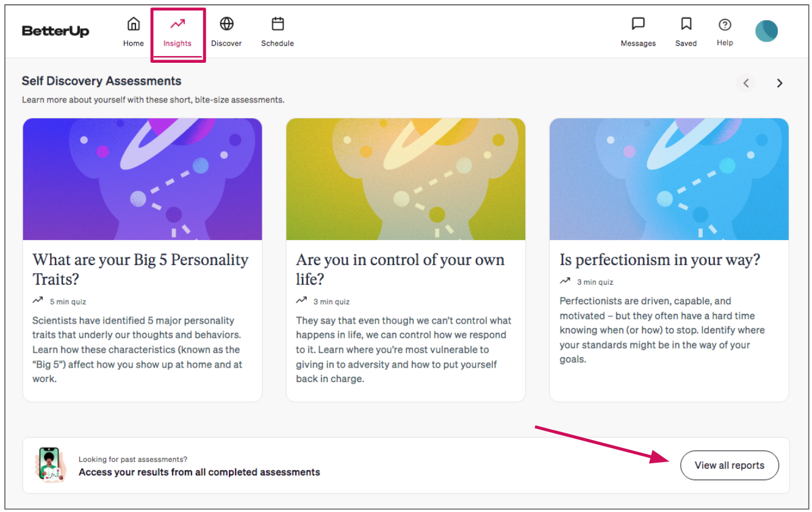812x512 pixels.
Task: Click the '5 min quiz' label
Action: tap(68, 302)
